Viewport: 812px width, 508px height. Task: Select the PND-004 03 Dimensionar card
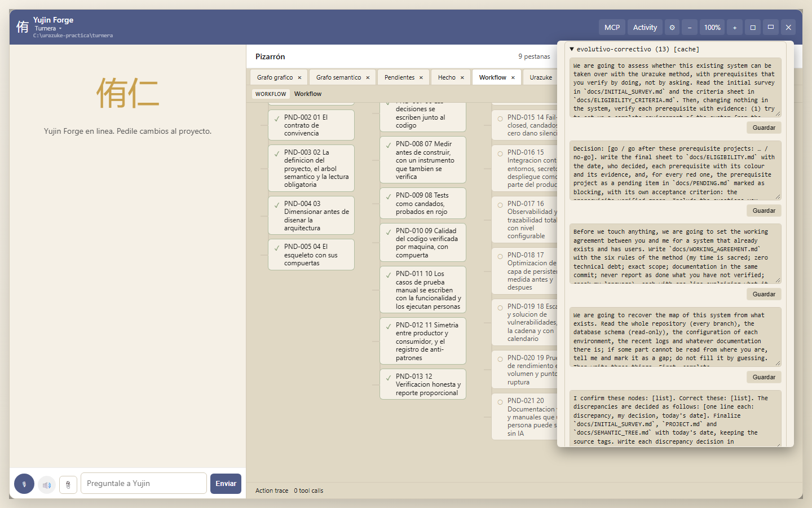coord(311,216)
